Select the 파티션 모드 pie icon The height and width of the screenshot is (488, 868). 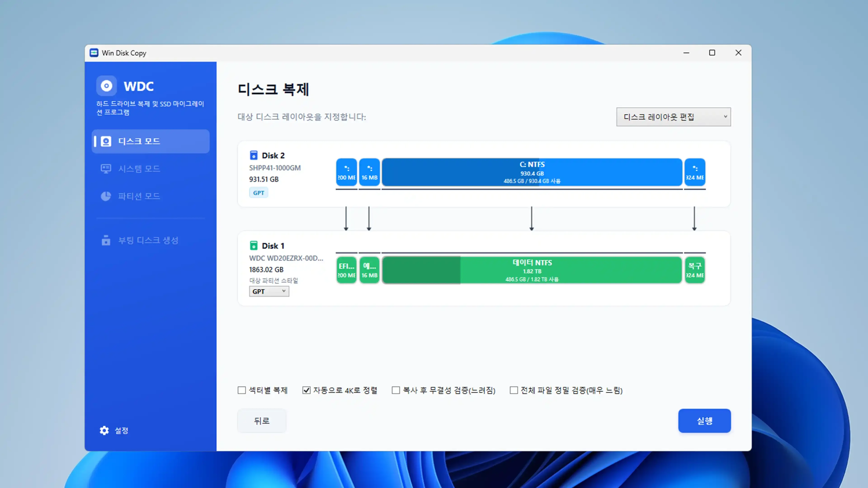click(106, 196)
